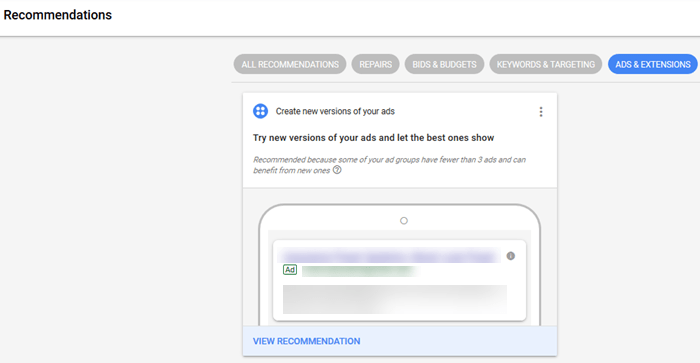Click View Recommendation link
This screenshot has height=363, width=700.
click(306, 341)
